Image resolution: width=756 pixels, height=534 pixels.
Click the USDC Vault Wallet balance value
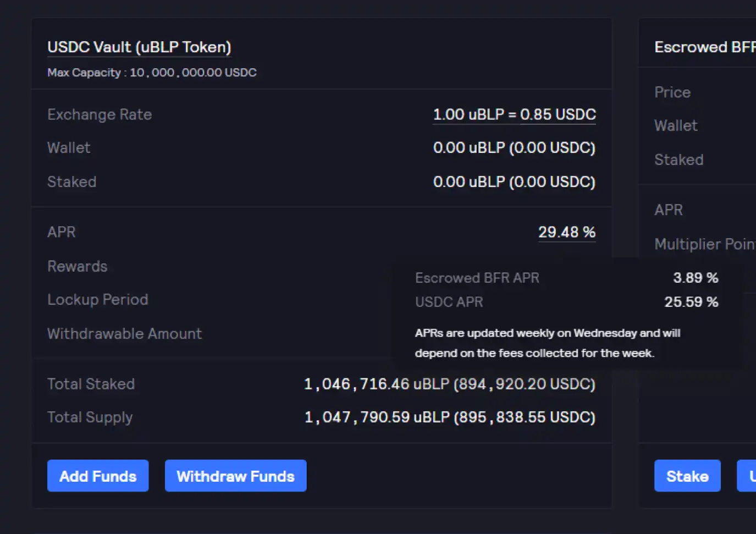514,148
